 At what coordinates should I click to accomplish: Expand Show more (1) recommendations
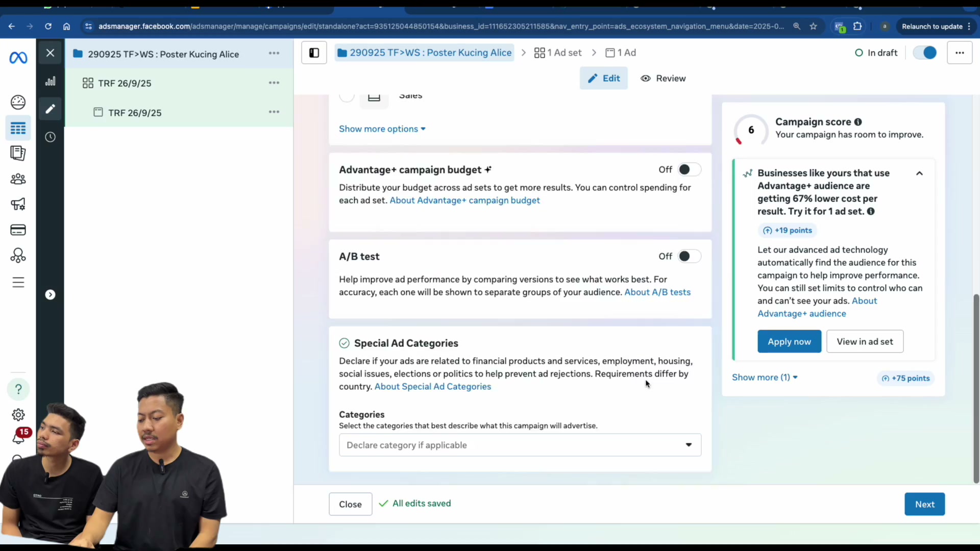pyautogui.click(x=764, y=378)
